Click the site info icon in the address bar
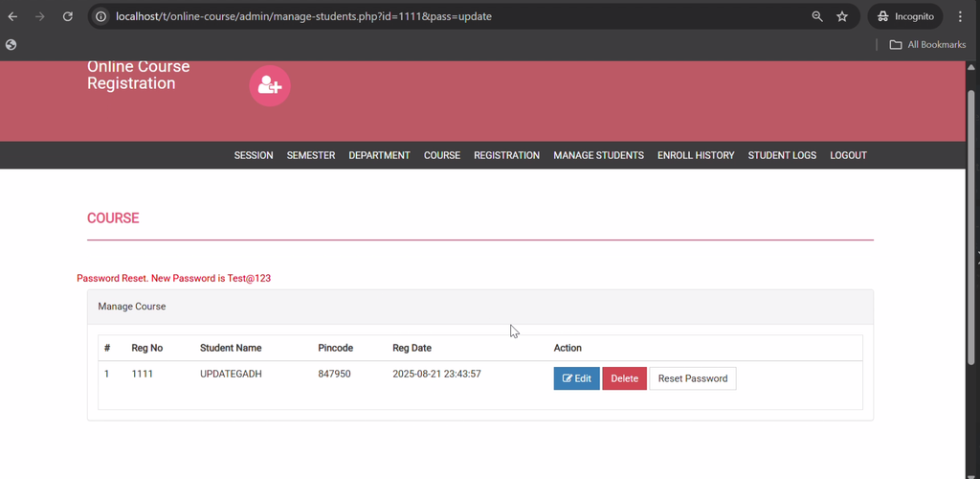The width and height of the screenshot is (980, 479). pyautogui.click(x=100, y=17)
